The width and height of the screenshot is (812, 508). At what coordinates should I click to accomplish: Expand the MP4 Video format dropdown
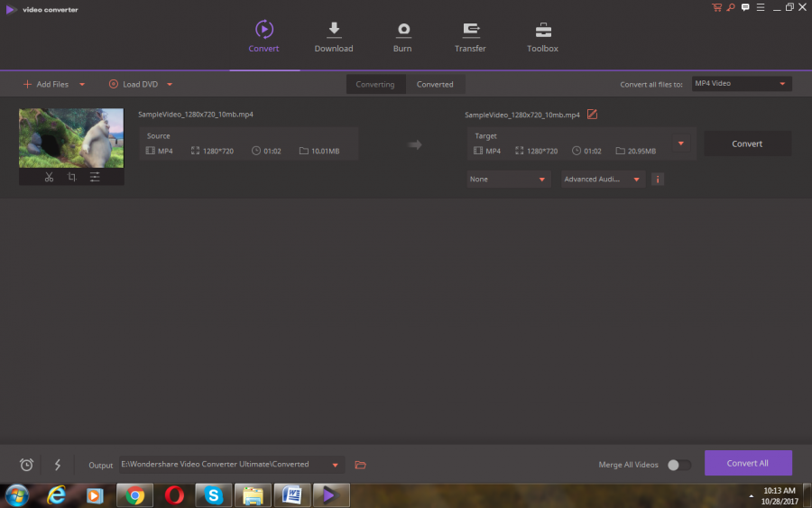click(x=741, y=84)
